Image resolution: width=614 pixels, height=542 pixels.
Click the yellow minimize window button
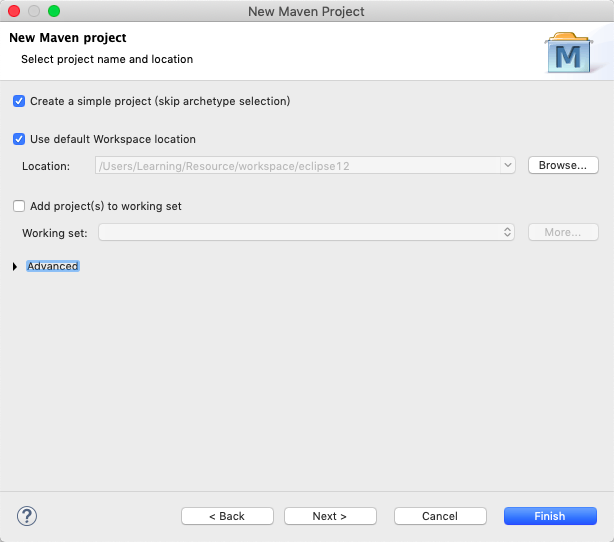tap(34, 11)
